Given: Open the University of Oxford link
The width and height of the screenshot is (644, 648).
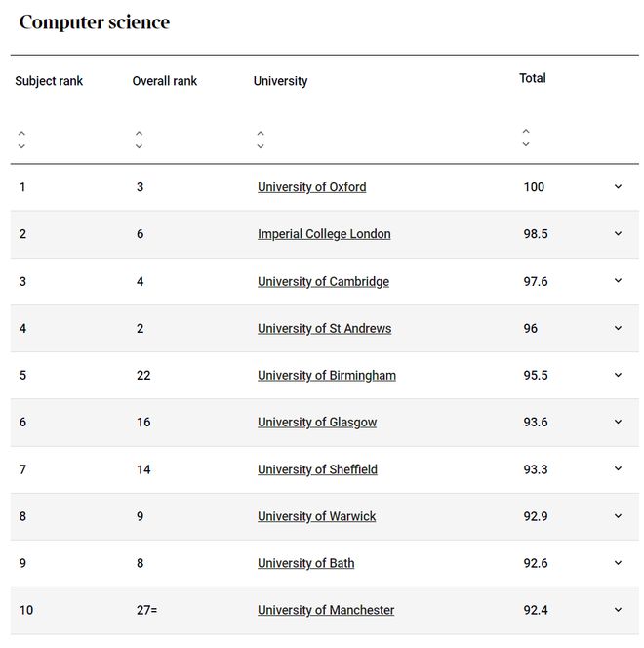Looking at the screenshot, I should [x=312, y=187].
